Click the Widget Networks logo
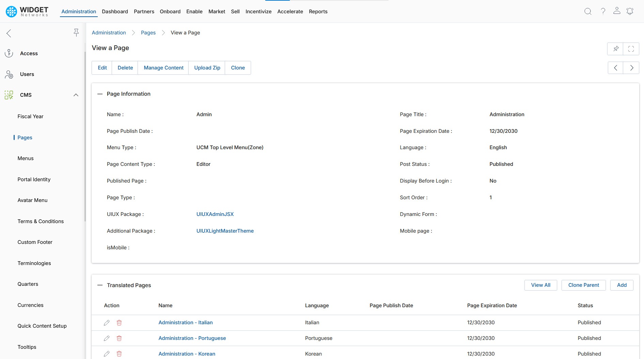644x359 pixels. coord(27,12)
